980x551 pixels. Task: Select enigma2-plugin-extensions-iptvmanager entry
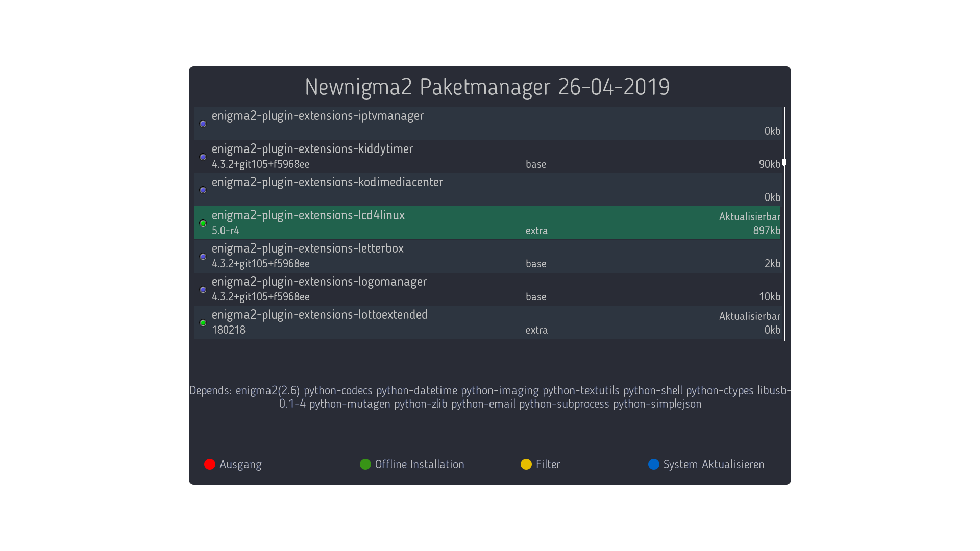[487, 123]
